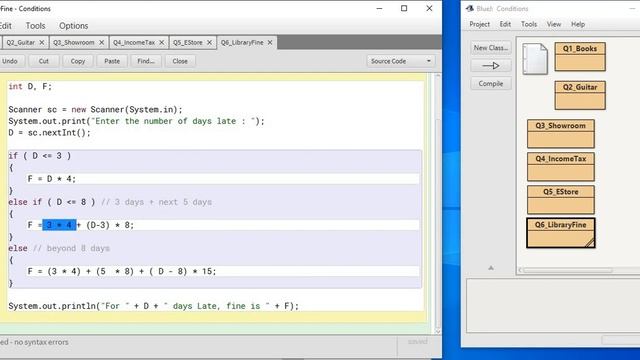640x360 pixels.
Task: Open Project menu in BlueJ window
Action: click(x=479, y=24)
